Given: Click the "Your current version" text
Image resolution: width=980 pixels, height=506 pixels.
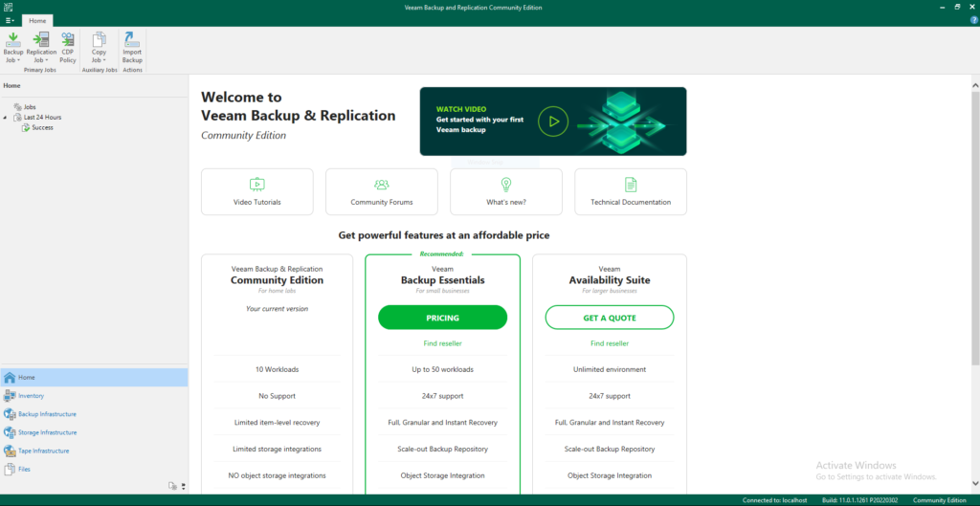Looking at the screenshot, I should point(277,309).
